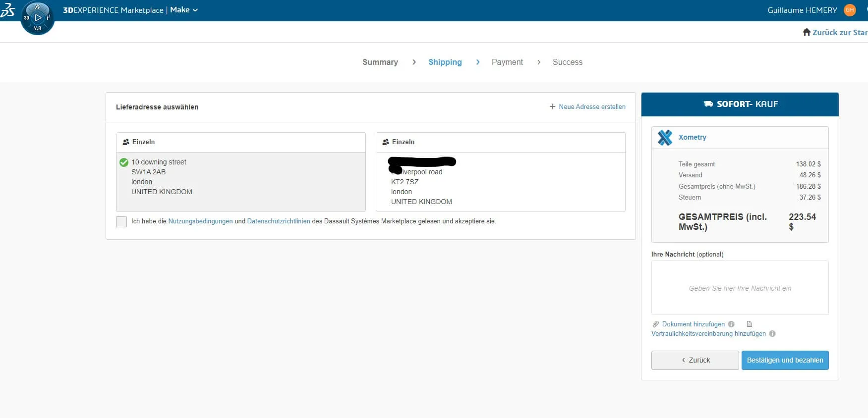This screenshot has height=418, width=868.
Task: Click the home icon beside Zurück zur Start
Action: (x=807, y=32)
